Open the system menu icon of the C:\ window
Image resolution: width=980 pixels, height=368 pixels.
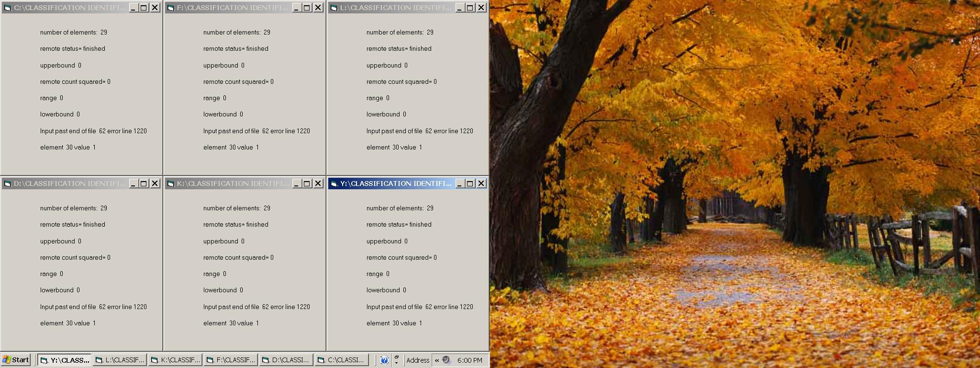tap(8, 8)
